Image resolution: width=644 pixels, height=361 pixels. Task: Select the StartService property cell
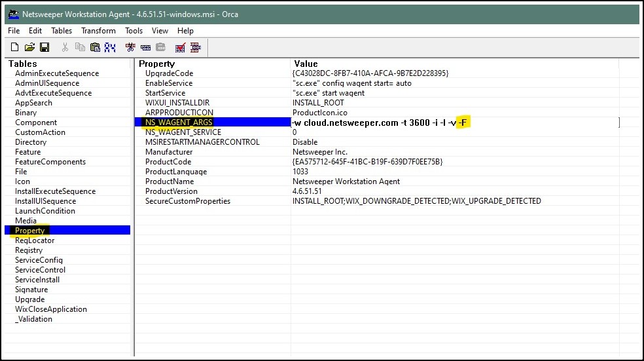pos(165,93)
